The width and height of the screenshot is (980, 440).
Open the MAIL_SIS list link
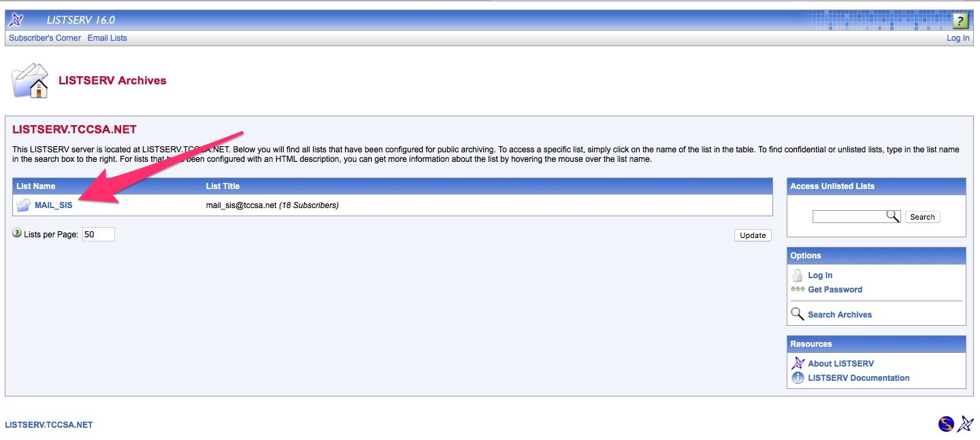pyautogui.click(x=54, y=205)
